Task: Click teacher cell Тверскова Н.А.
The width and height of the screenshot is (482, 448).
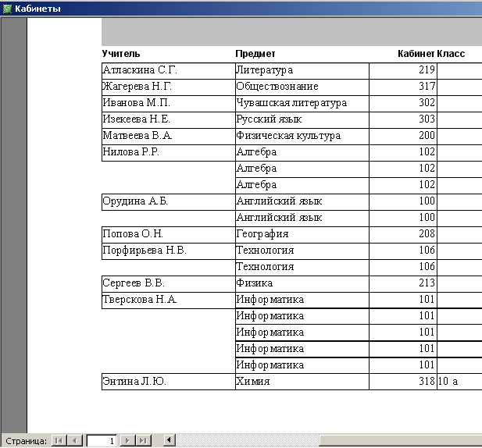Action: 169,300
